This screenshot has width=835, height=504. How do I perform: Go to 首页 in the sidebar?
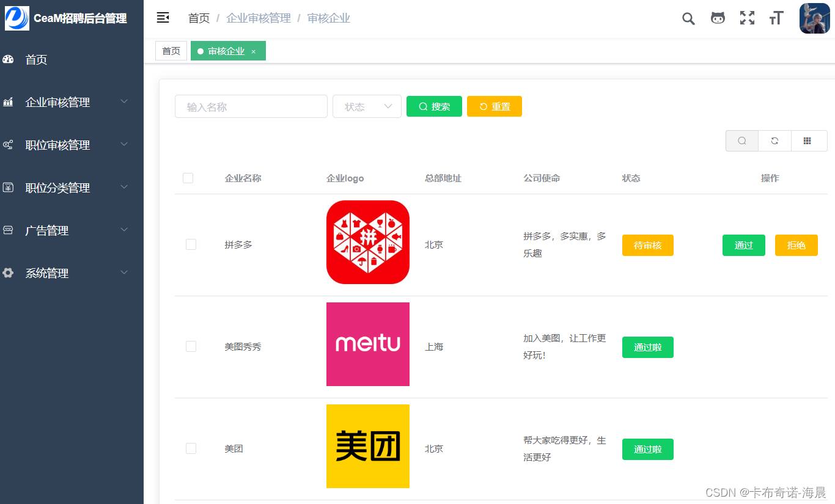[x=72, y=59]
